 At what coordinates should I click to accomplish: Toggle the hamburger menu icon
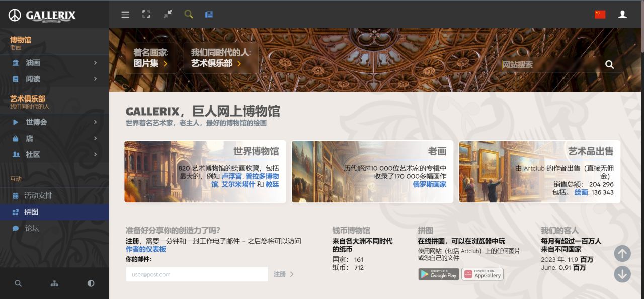pos(125,15)
